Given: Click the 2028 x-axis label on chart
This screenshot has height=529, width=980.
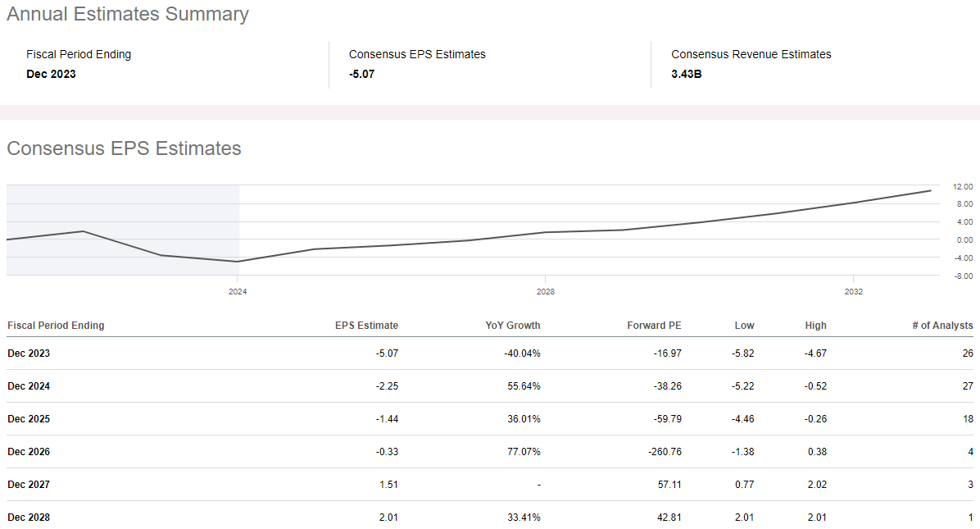Looking at the screenshot, I should tap(546, 291).
